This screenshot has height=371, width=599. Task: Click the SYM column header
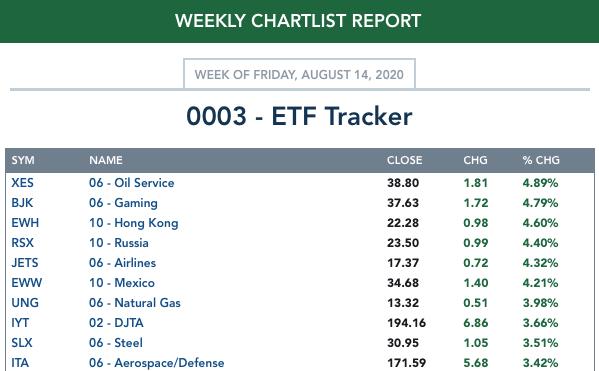23,160
